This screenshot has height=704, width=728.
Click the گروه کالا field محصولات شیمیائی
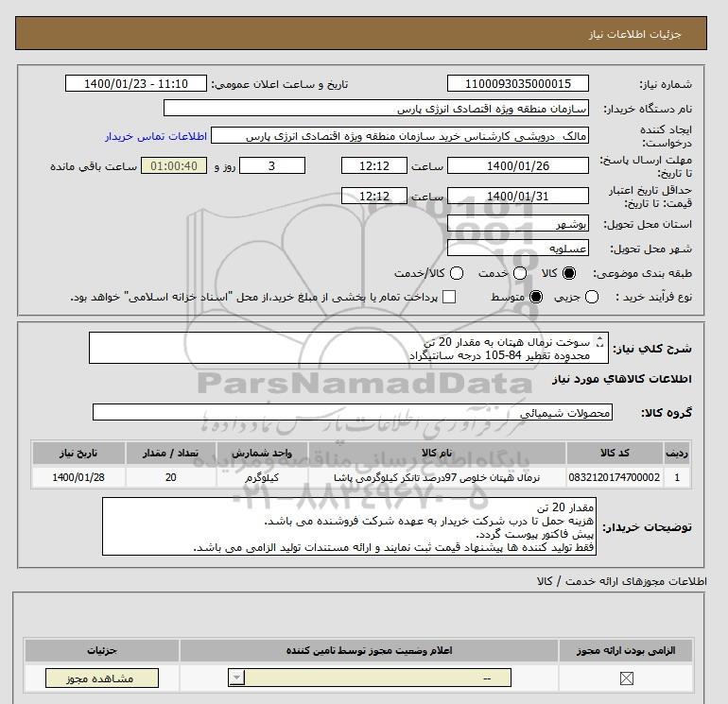pyautogui.click(x=353, y=413)
